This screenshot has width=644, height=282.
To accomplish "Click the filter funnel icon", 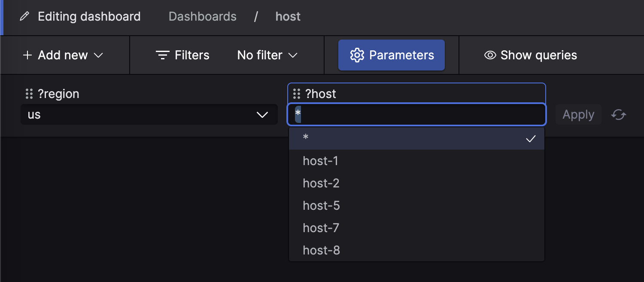I will (162, 55).
